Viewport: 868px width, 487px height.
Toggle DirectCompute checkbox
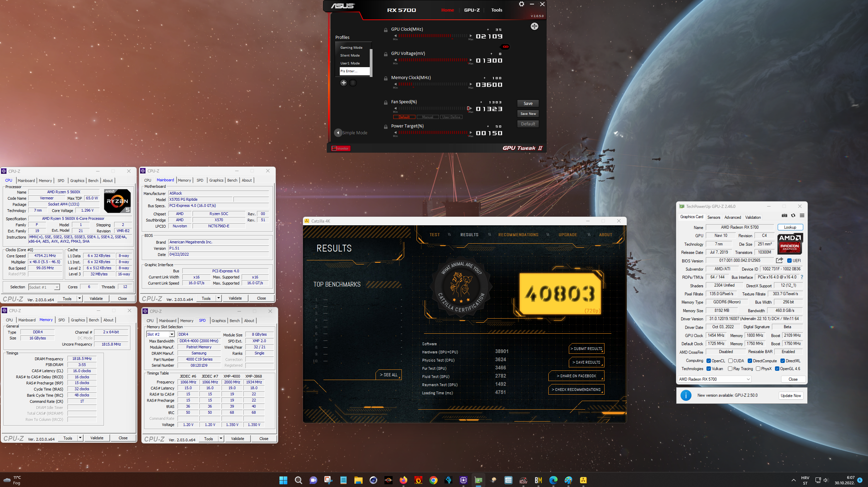750,361
